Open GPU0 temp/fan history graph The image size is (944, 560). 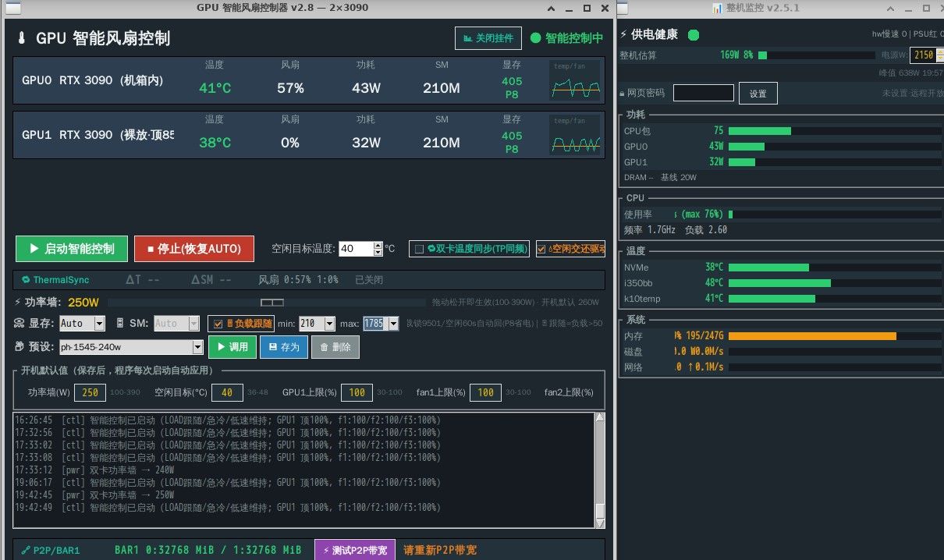tap(576, 80)
